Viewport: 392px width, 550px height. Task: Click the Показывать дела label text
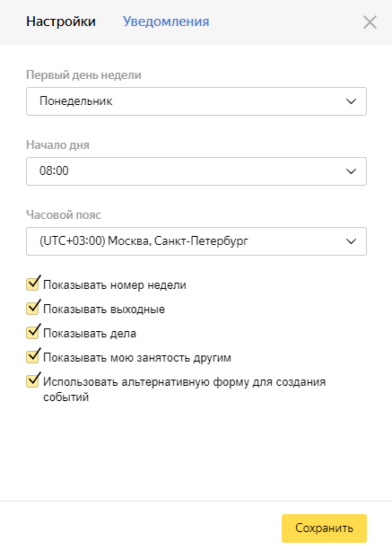pyautogui.click(x=90, y=333)
